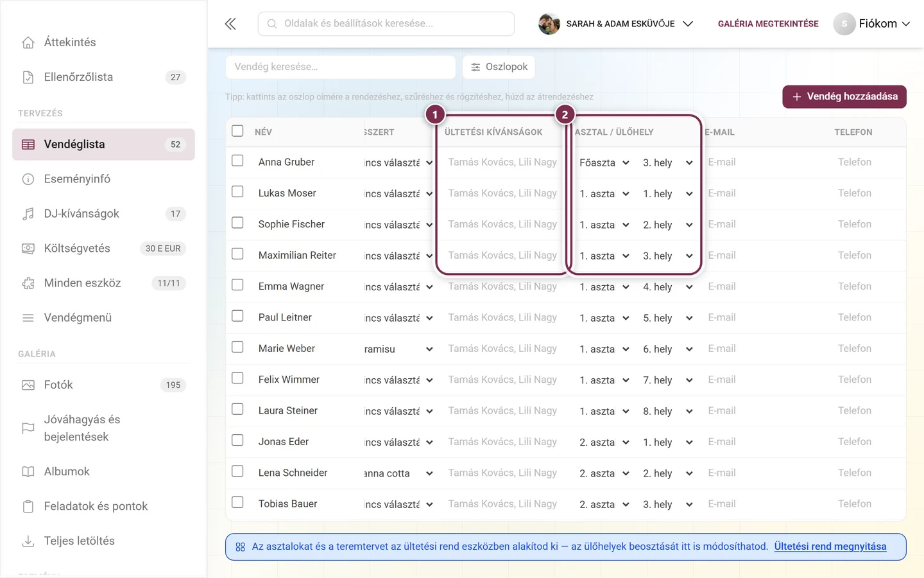Expand the Fiókom account menu

click(872, 24)
